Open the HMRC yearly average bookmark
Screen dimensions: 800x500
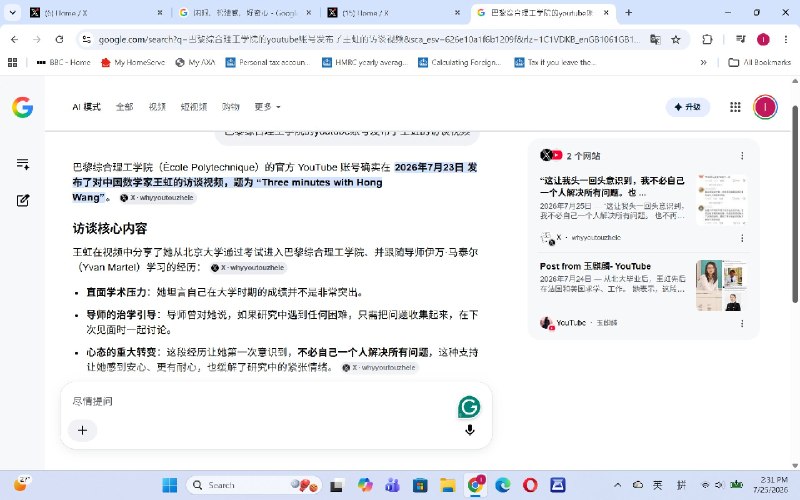(365, 62)
